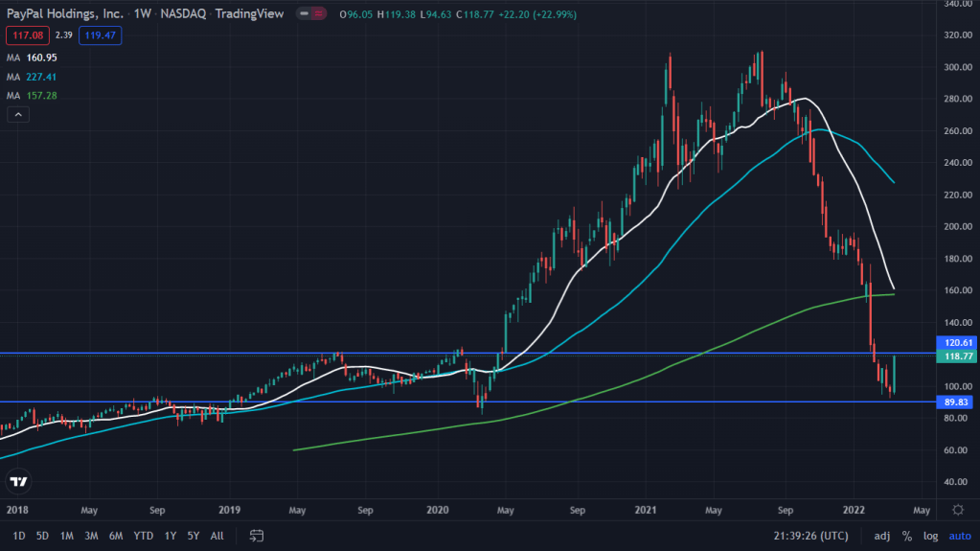Switch to the 5Y time range
The height and width of the screenshot is (551, 980).
194,535
